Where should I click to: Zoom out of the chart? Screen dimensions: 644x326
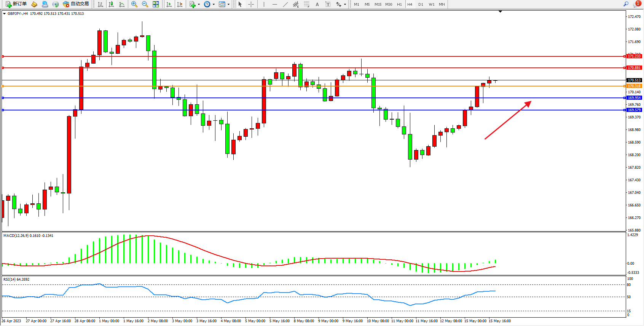(145, 4)
